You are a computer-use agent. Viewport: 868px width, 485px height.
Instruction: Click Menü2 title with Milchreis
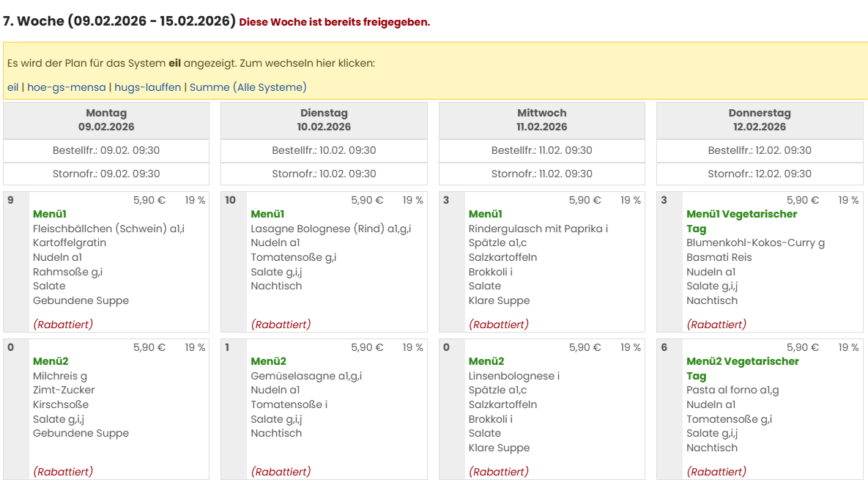pyautogui.click(x=51, y=361)
